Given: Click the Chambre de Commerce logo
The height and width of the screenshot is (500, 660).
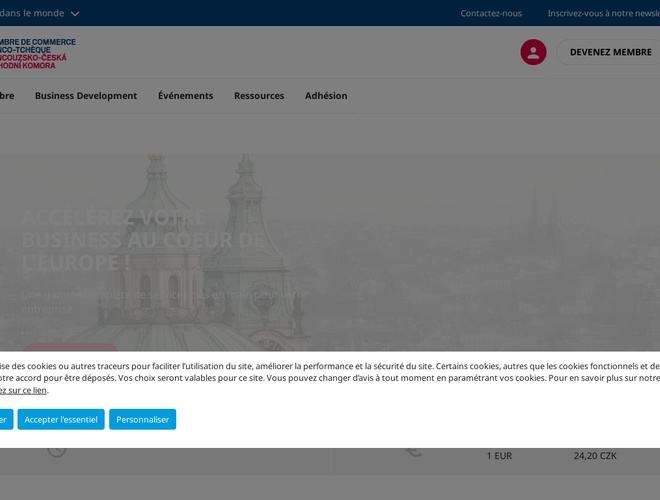Looking at the screenshot, I should click(36, 53).
